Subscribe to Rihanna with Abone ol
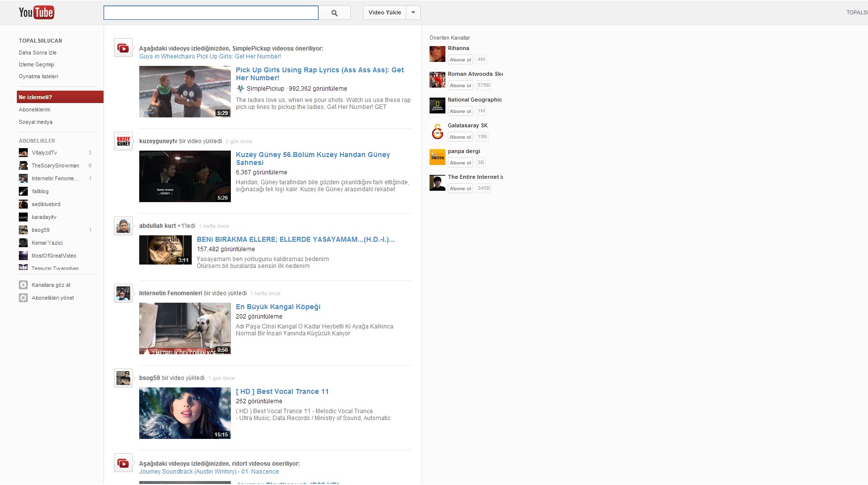The width and height of the screenshot is (868, 485). click(460, 59)
